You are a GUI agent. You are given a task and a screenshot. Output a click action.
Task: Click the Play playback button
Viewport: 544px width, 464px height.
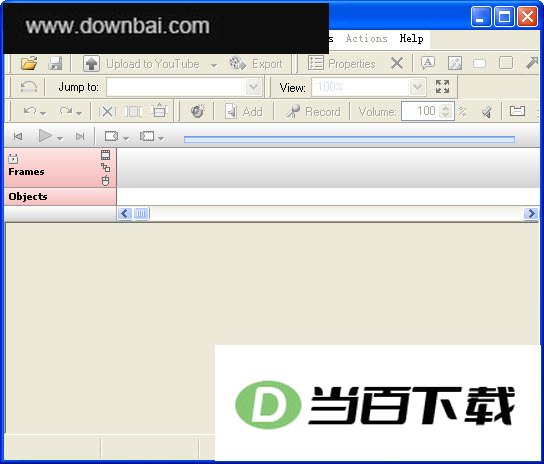pyautogui.click(x=45, y=136)
